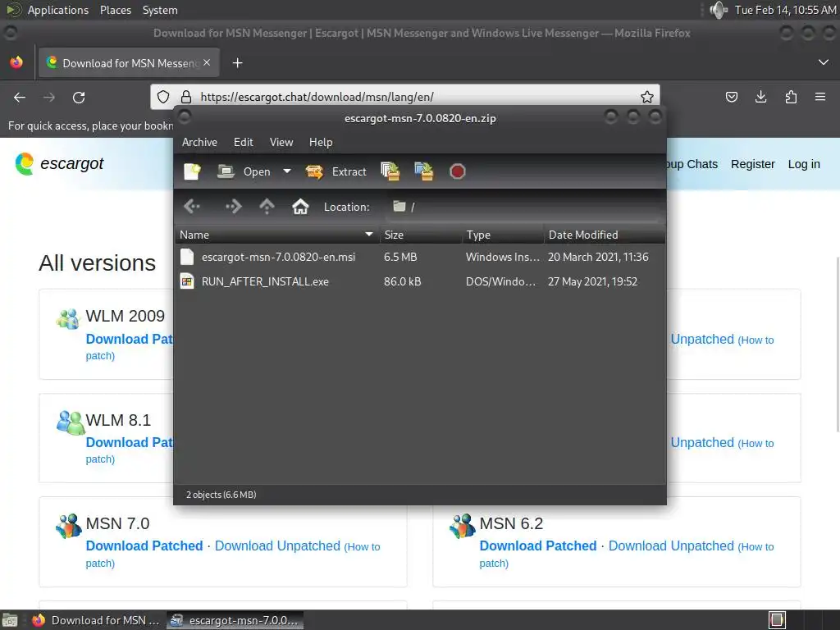
Task: Go forward in archive location history
Action: coord(233,207)
